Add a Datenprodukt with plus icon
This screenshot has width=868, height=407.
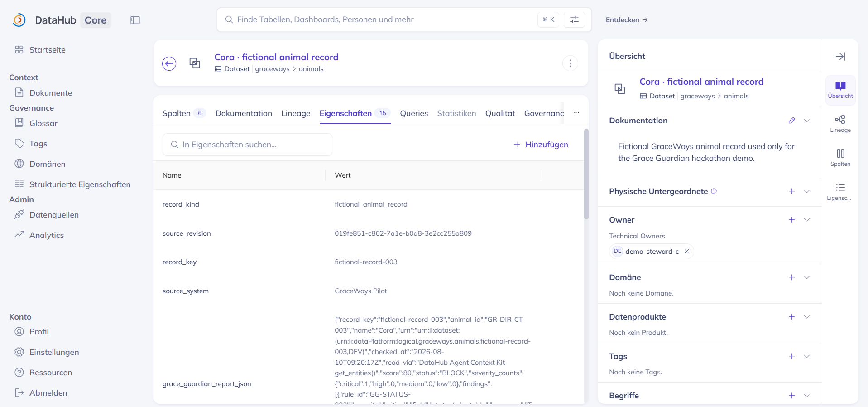click(x=791, y=317)
